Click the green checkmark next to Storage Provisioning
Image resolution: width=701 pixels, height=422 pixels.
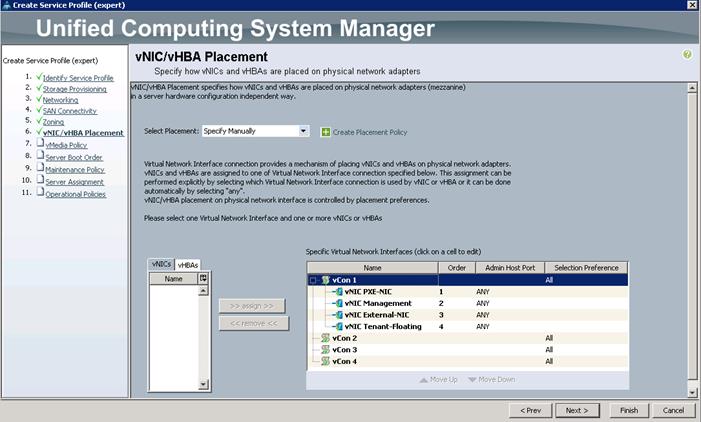click(39, 88)
